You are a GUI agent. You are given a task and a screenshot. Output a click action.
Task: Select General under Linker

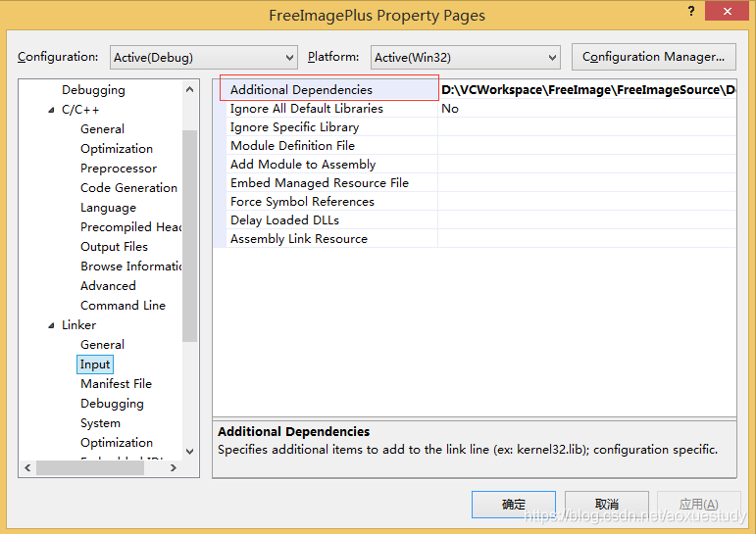[102, 345]
